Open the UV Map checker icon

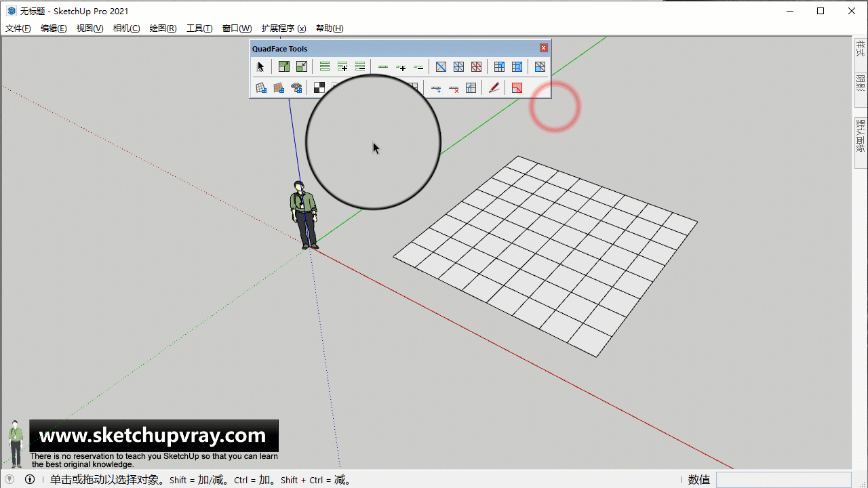coord(319,87)
